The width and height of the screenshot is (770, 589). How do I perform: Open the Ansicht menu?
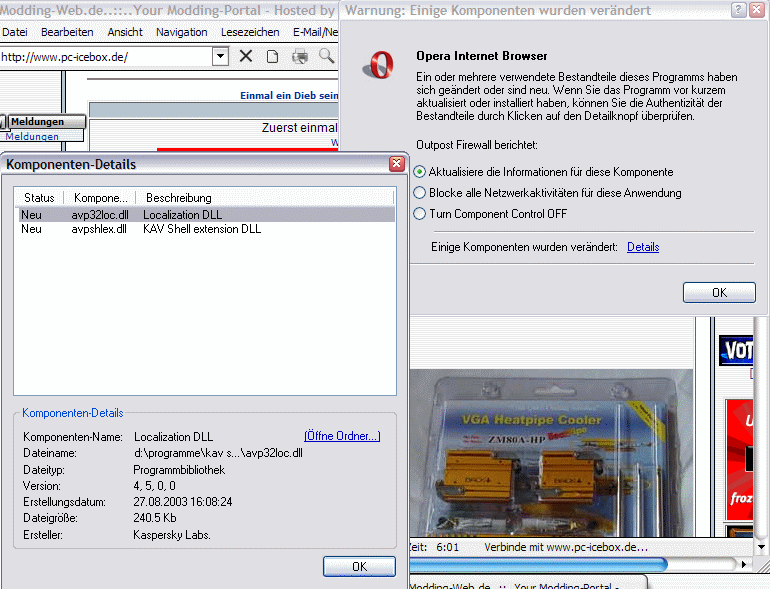point(125,32)
